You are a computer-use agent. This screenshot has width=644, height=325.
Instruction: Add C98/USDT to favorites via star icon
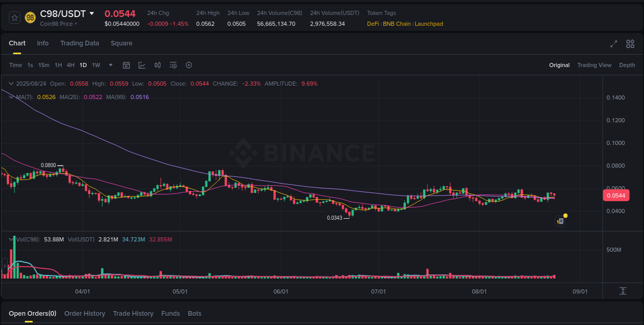pyautogui.click(x=14, y=17)
